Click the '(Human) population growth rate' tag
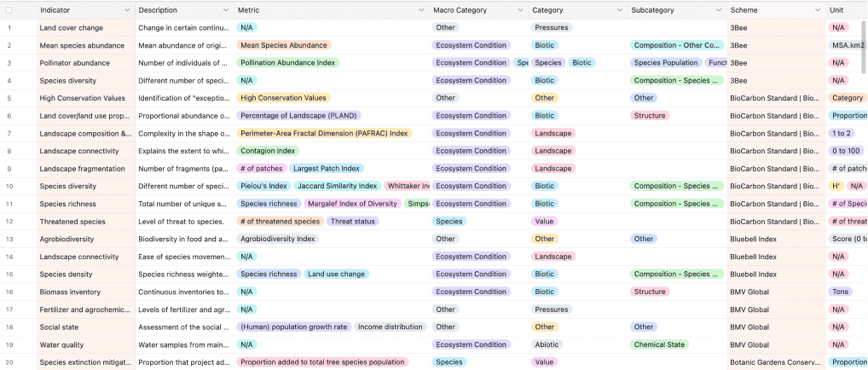The image size is (868, 370). coord(293,327)
